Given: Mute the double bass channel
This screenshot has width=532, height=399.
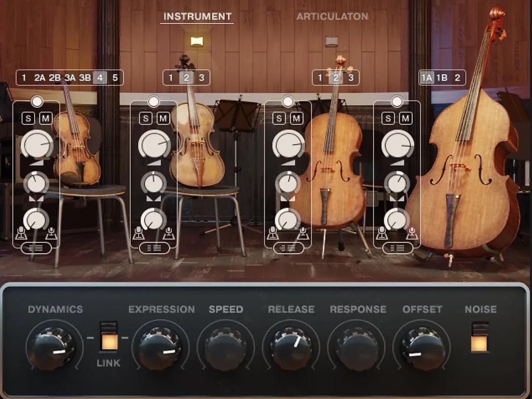Looking at the screenshot, I should [406, 118].
